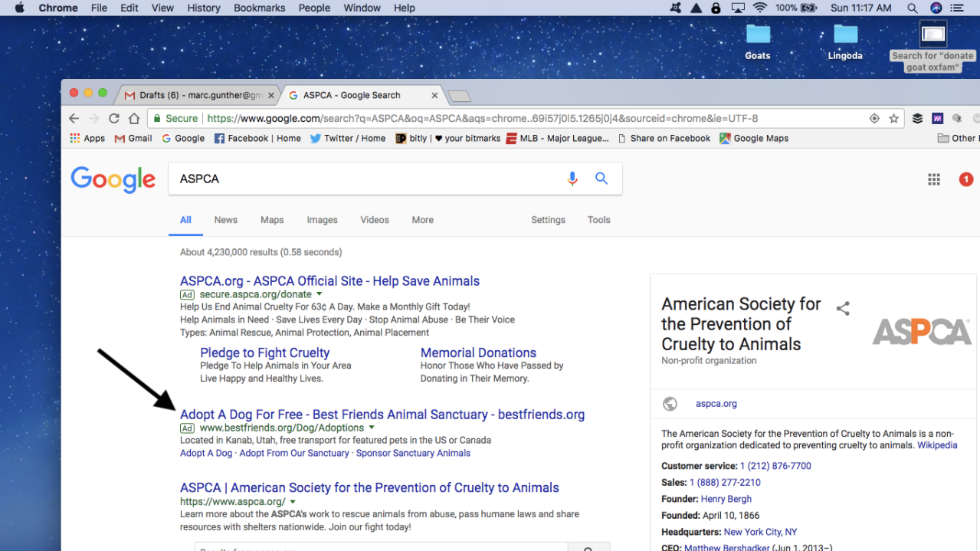Open macOS Spotlight search icon

click(912, 8)
